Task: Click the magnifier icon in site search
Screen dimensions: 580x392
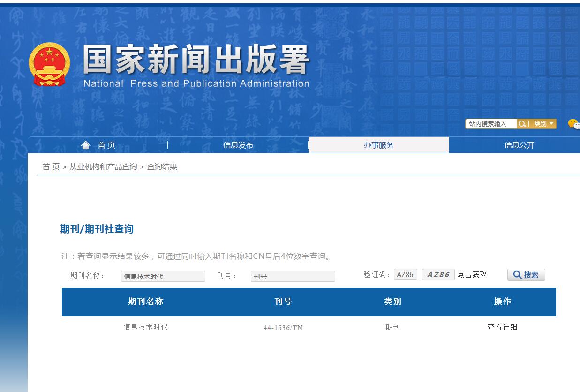Action: point(522,124)
